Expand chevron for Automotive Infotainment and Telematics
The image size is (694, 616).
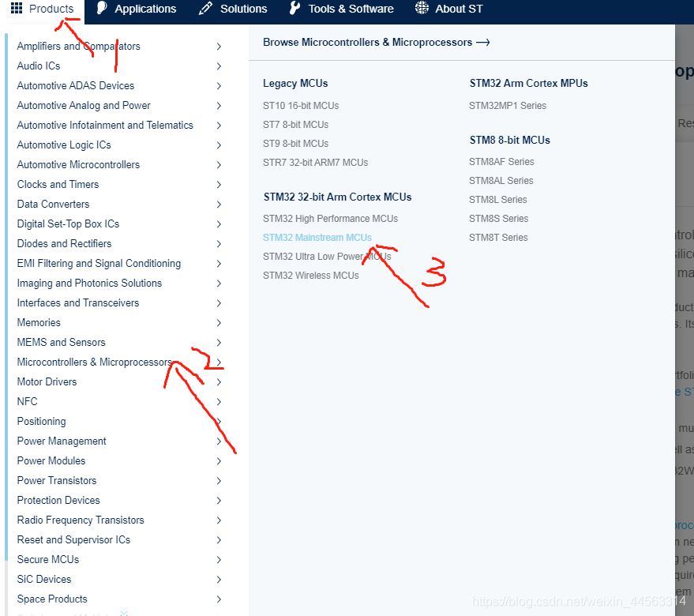point(219,126)
